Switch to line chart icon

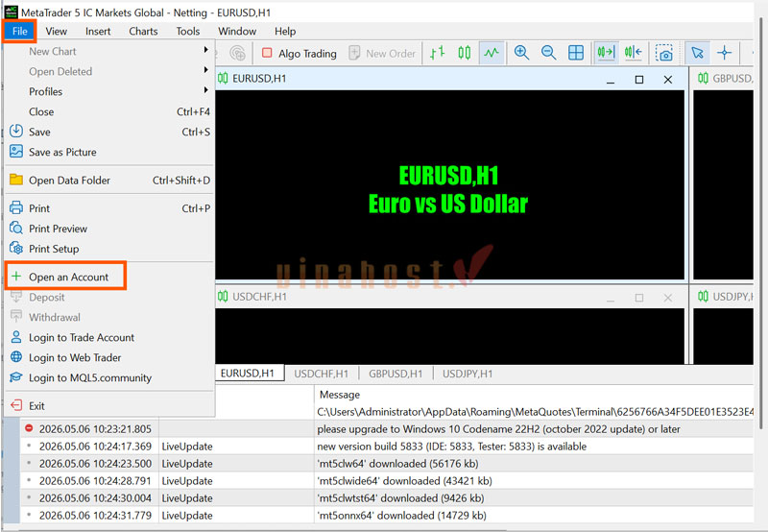point(492,53)
